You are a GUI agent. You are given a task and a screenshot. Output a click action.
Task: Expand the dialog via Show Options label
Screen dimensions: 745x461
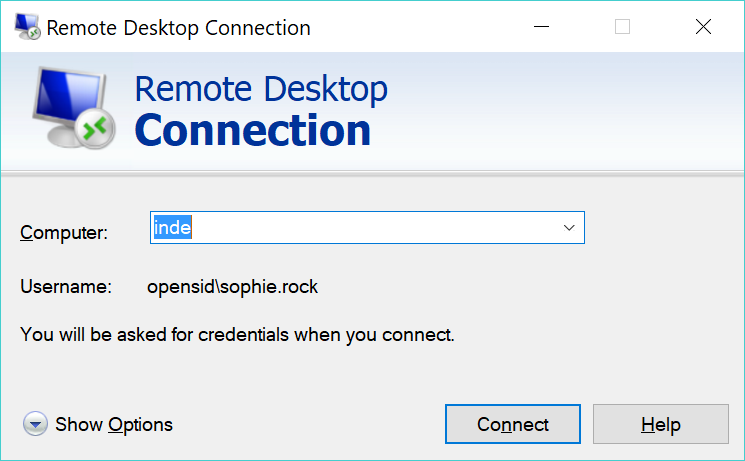click(114, 424)
